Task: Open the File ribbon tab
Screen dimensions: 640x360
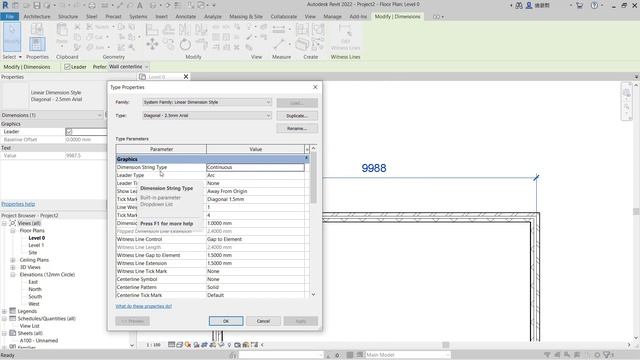Action: tap(9, 17)
